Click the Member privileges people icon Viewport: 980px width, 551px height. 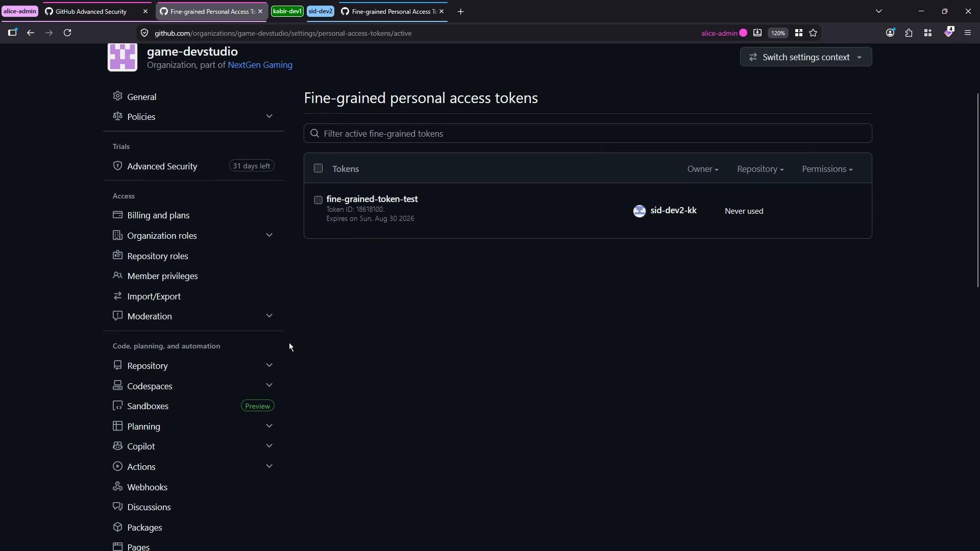(117, 275)
